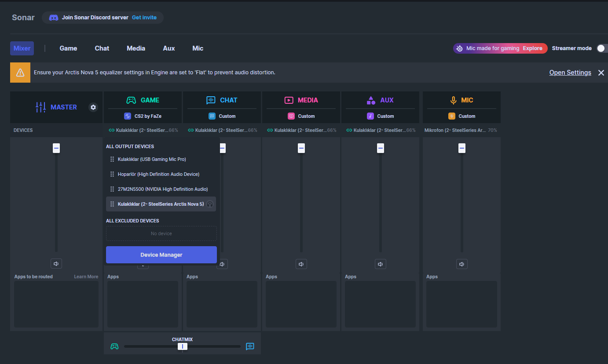Mute the Mic channel speaker button
This screenshot has width=608, height=364.
tap(462, 264)
